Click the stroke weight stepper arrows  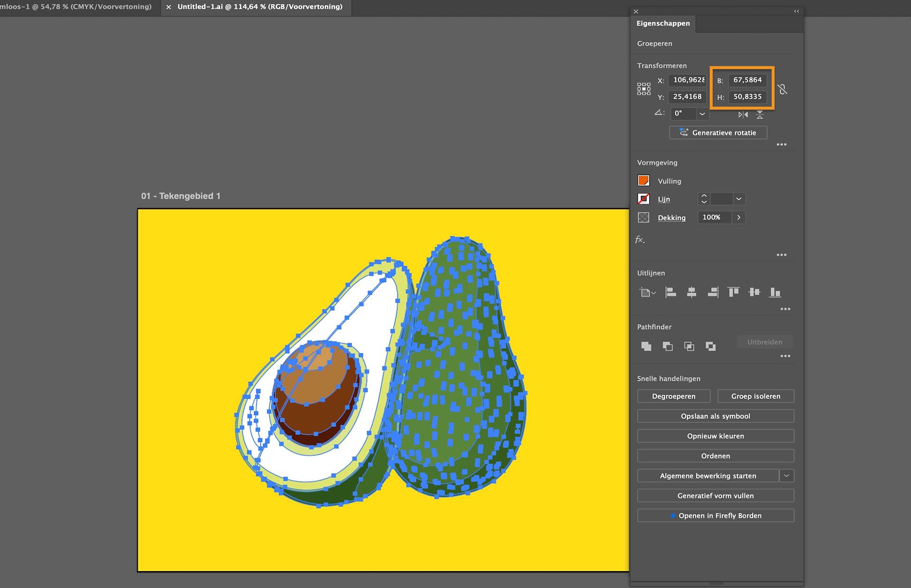click(x=704, y=199)
